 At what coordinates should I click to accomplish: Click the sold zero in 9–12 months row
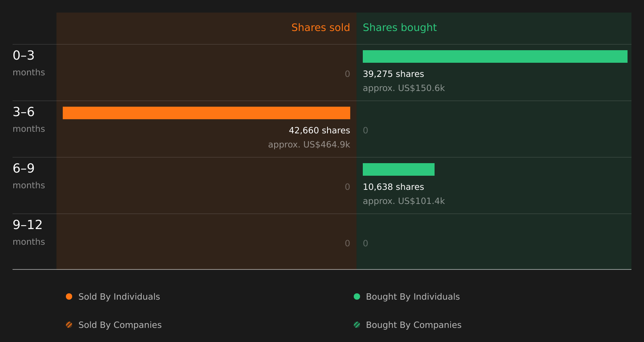[347, 244]
